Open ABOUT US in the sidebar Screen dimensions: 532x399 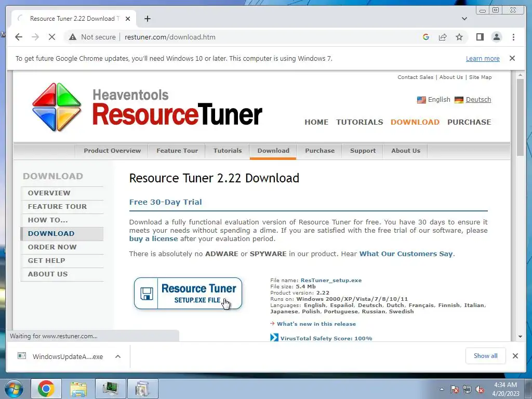tap(62, 274)
